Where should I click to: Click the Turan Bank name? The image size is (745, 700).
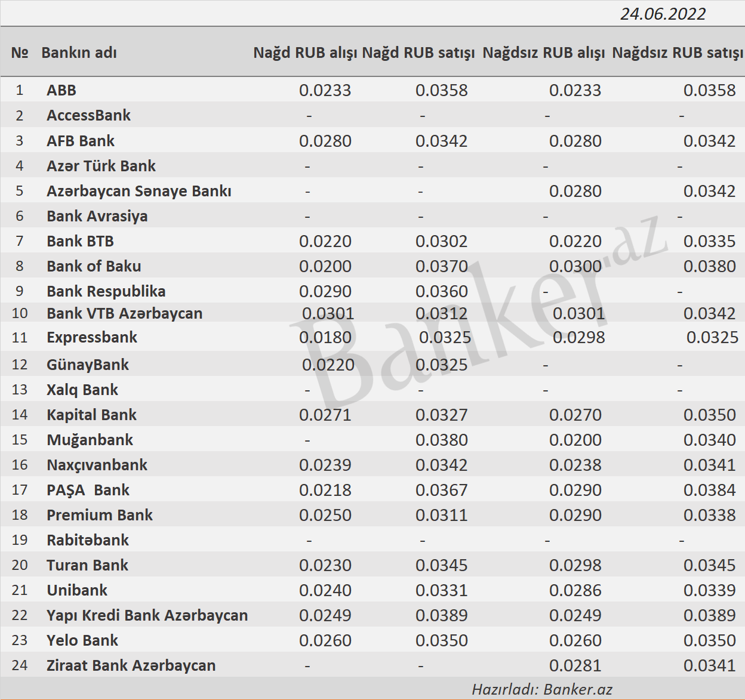(88, 565)
